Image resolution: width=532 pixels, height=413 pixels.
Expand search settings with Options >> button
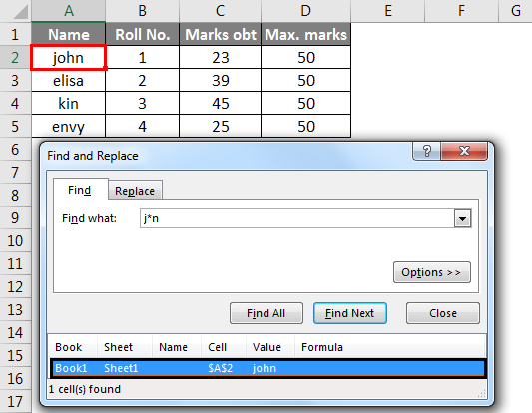click(x=432, y=272)
